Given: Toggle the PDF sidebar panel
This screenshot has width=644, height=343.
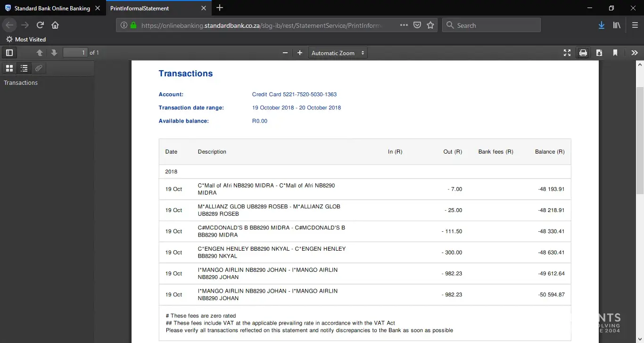Looking at the screenshot, I should (9, 53).
